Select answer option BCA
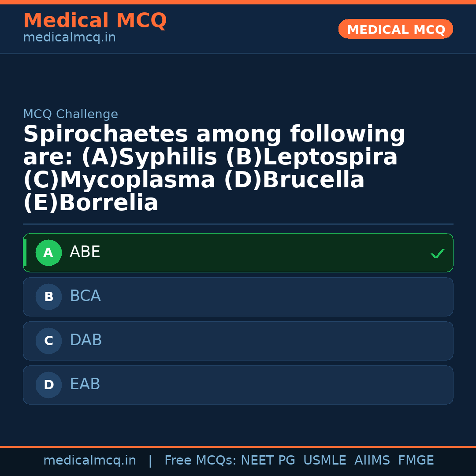The width and height of the screenshot is (476, 476). click(238, 297)
